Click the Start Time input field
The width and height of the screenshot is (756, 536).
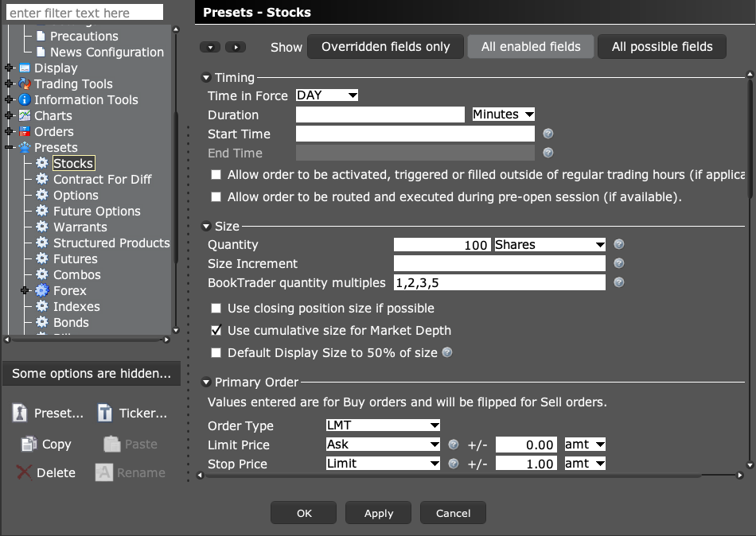coord(415,134)
